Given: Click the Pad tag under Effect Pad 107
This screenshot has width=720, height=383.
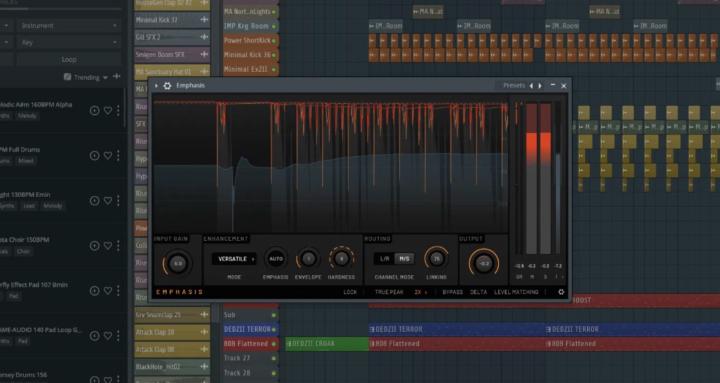Looking at the screenshot, I should [14, 296].
